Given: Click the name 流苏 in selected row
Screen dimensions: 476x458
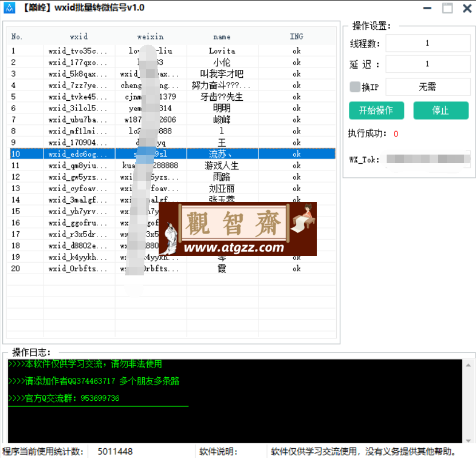Looking at the screenshot, I should (x=220, y=154).
